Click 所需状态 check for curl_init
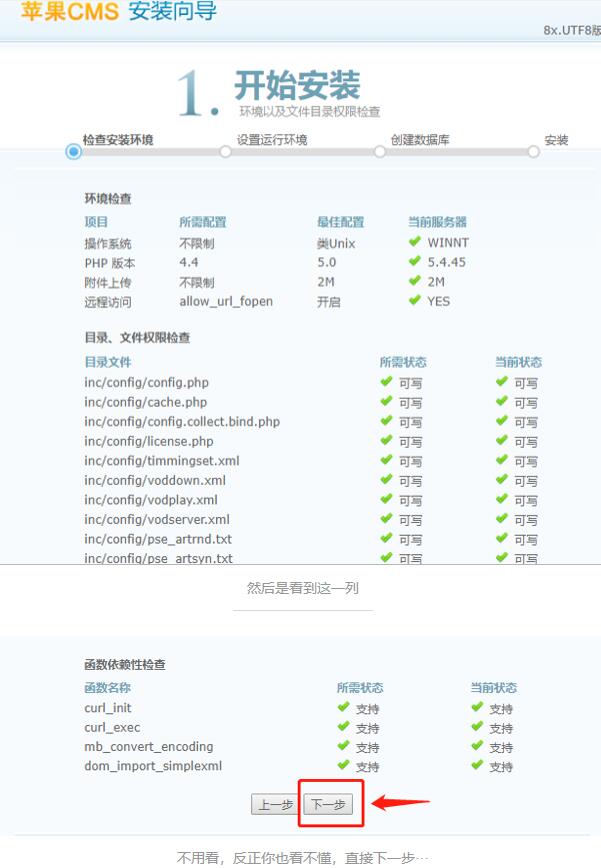 344,707
